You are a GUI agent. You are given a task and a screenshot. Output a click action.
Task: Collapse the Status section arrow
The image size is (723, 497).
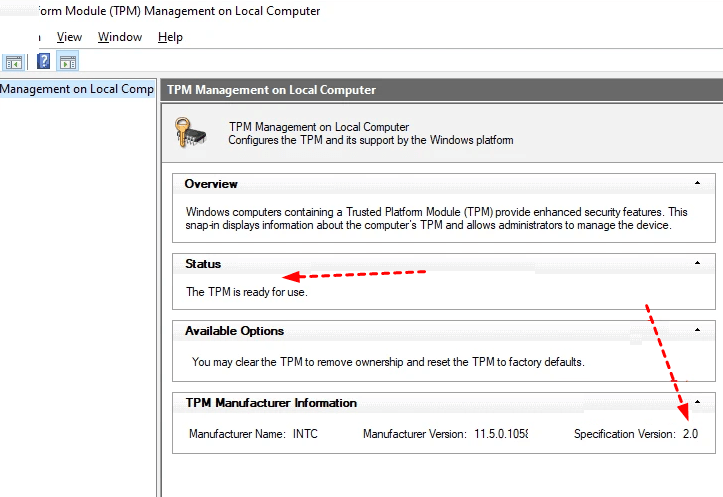click(697, 263)
